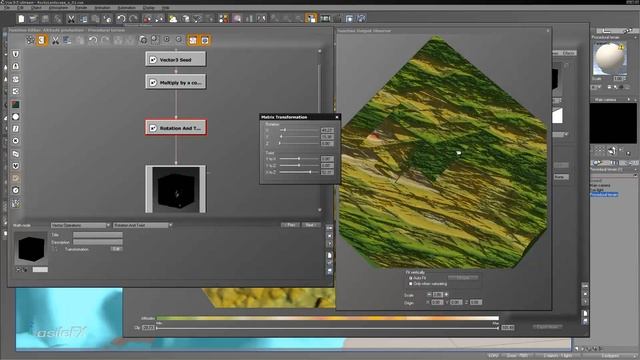Click the Origin X field in observer
This screenshot has height=360, width=640.
[x=437, y=302]
